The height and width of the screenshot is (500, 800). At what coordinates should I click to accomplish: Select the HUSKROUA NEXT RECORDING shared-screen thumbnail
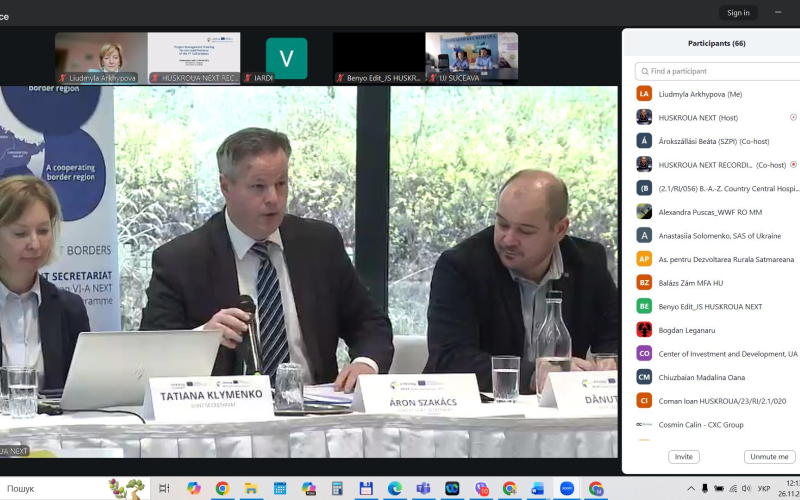click(x=194, y=56)
